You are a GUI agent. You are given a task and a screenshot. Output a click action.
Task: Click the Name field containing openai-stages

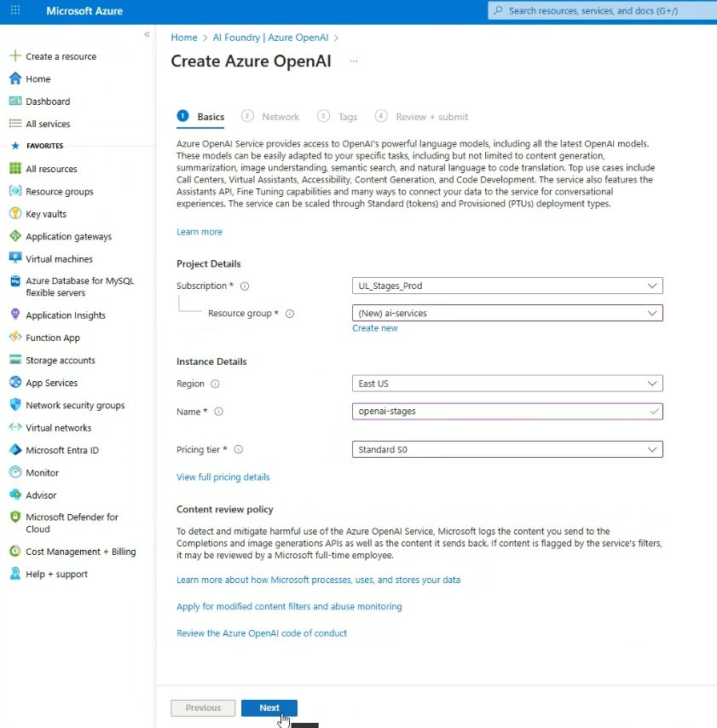click(x=499, y=411)
